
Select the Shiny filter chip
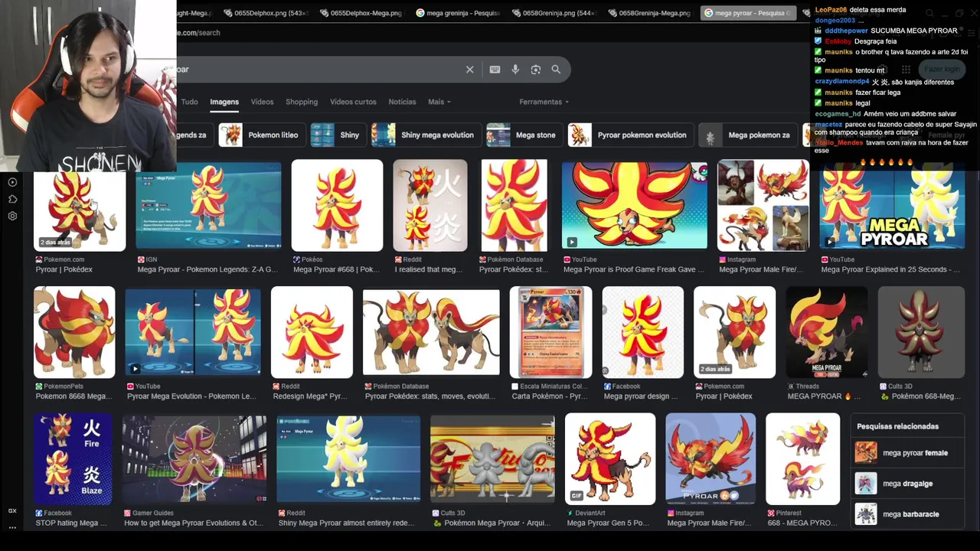point(338,135)
